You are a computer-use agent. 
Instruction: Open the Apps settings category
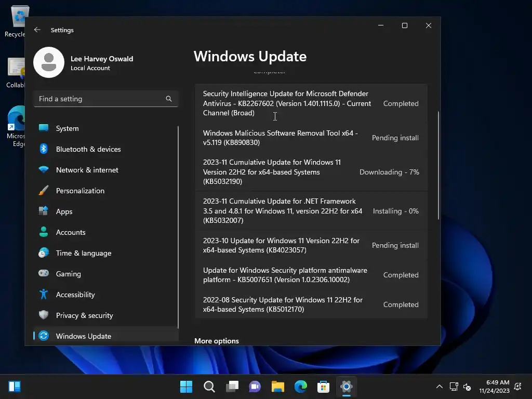(x=105, y=211)
